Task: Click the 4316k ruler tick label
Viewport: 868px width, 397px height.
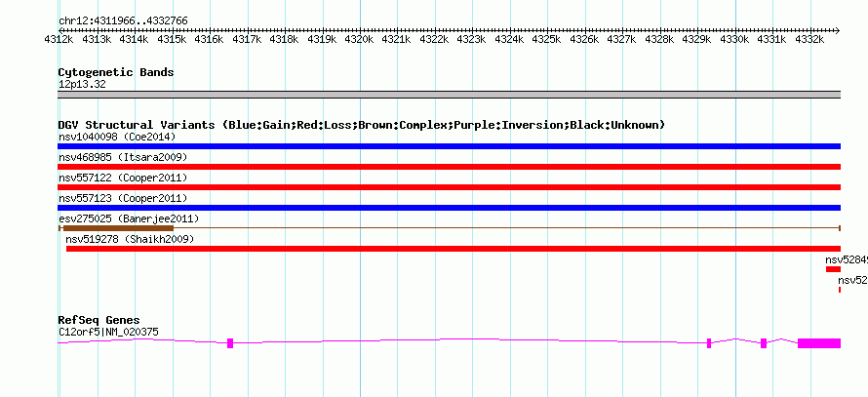Action: (x=208, y=40)
